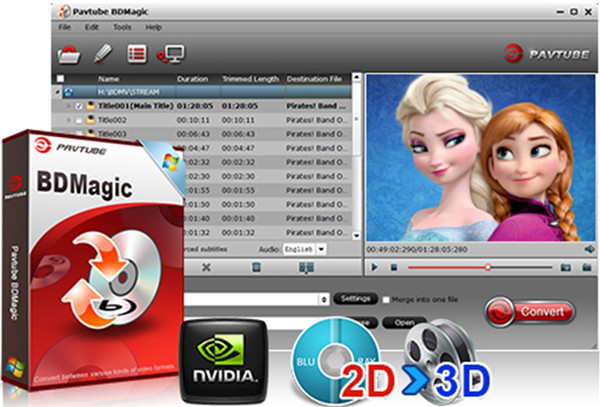The image size is (600, 407).
Task: Click Duration cell 00:10:11
Action: click(193, 120)
